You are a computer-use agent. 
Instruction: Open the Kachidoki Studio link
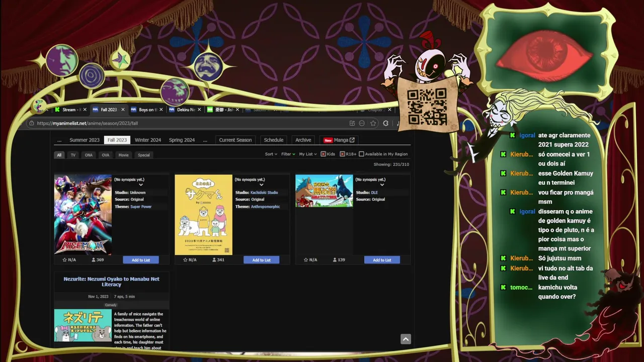[264, 193]
